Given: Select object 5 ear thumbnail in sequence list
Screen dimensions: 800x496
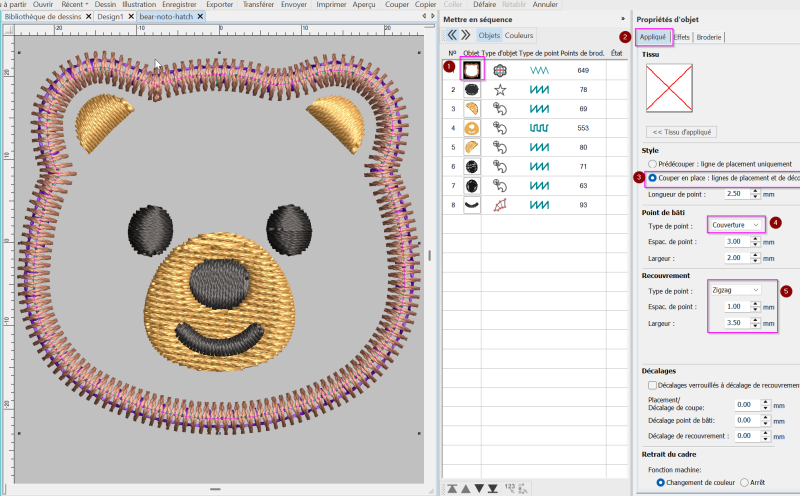Looking at the screenshot, I should click(472, 147).
